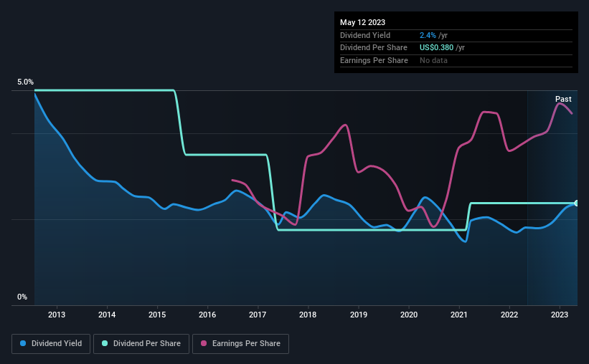Select the 2017 x-axis label
Image resolution: width=589 pixels, height=364 pixels.
click(x=258, y=315)
